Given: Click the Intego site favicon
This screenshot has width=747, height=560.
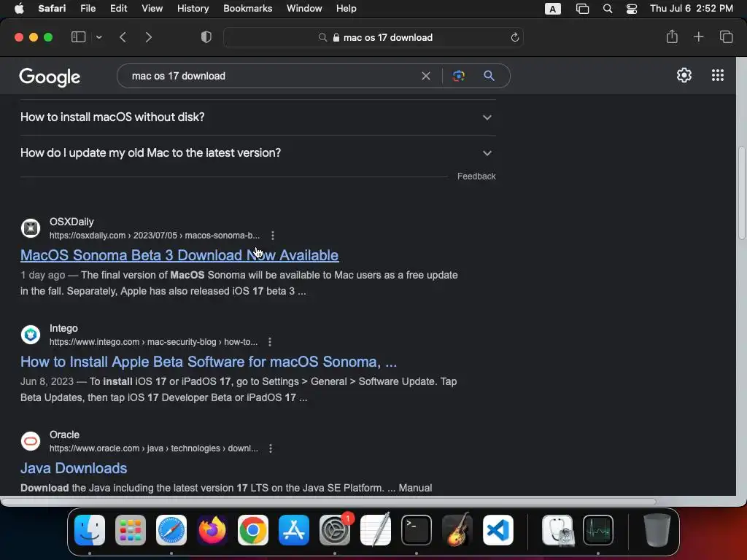Looking at the screenshot, I should pos(31,335).
